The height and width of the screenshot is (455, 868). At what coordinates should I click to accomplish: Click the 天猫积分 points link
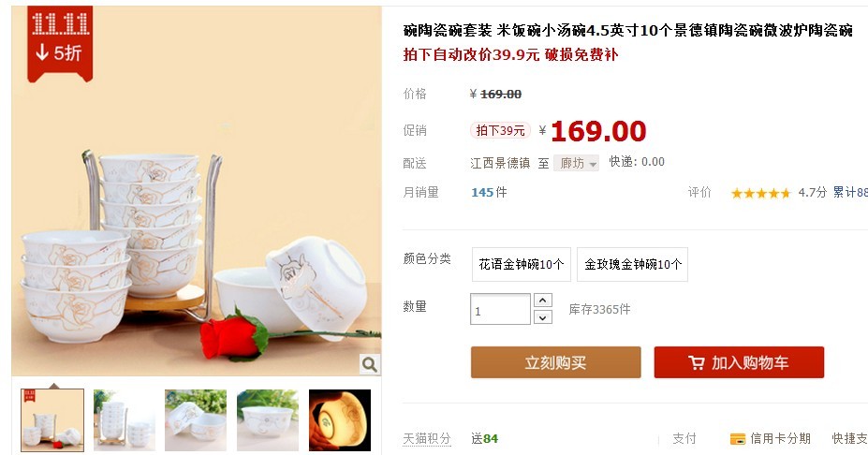427,439
